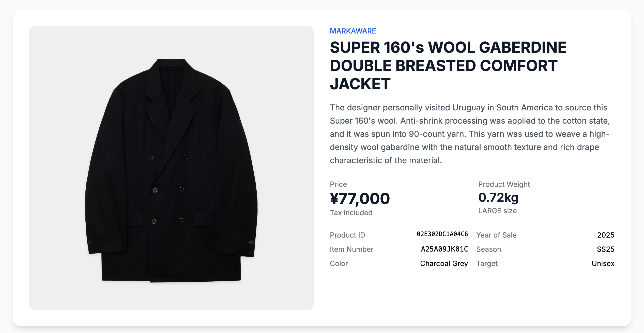
Task: Click the "Season" label
Action: [488, 249]
